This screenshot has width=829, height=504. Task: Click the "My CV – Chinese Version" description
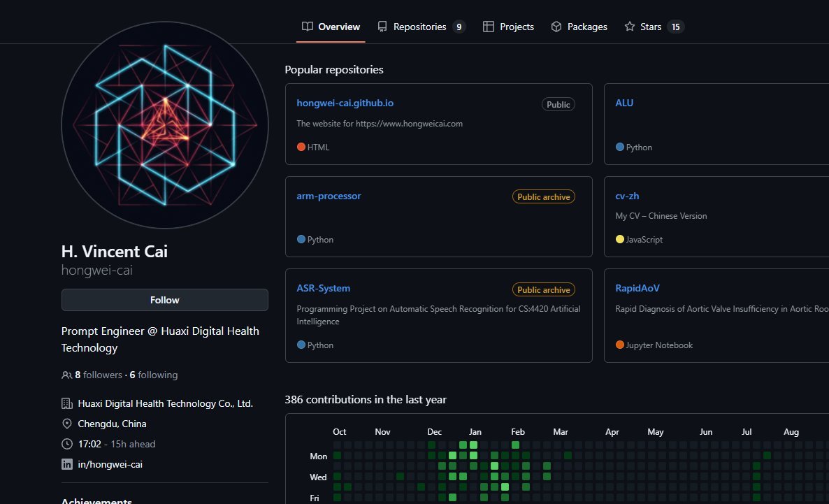tap(661, 216)
